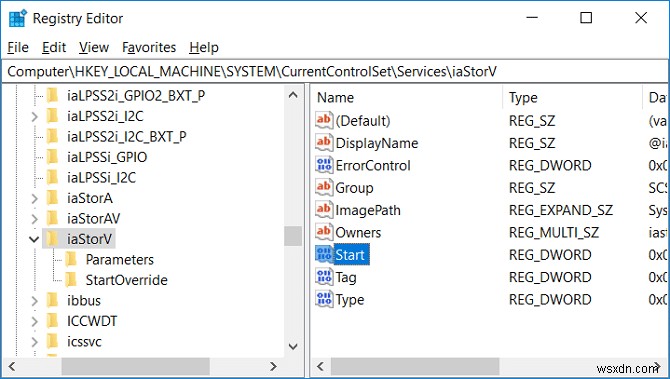Select the iaStorV folder icon
The width and height of the screenshot is (670, 379).
coord(52,239)
